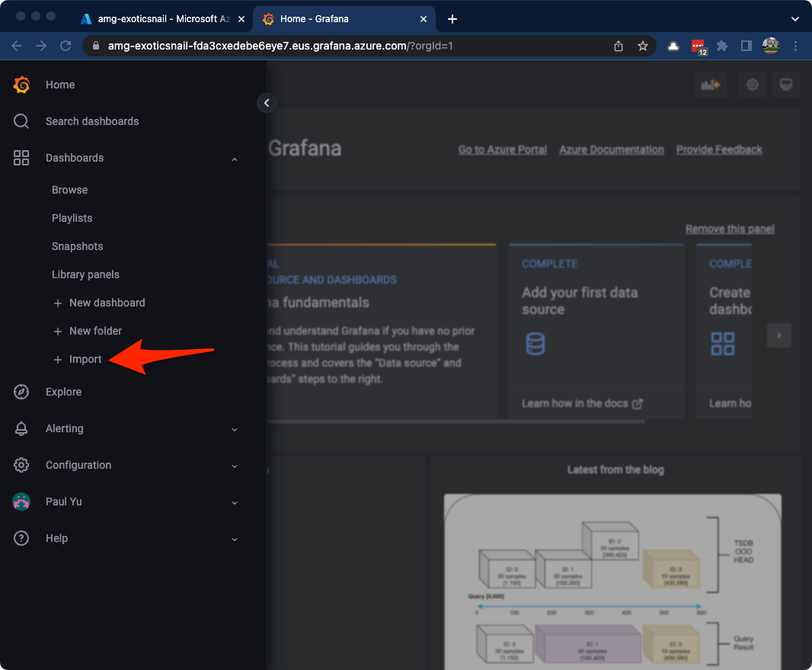Click the Remove this panel link
812x670 pixels.
coord(729,229)
